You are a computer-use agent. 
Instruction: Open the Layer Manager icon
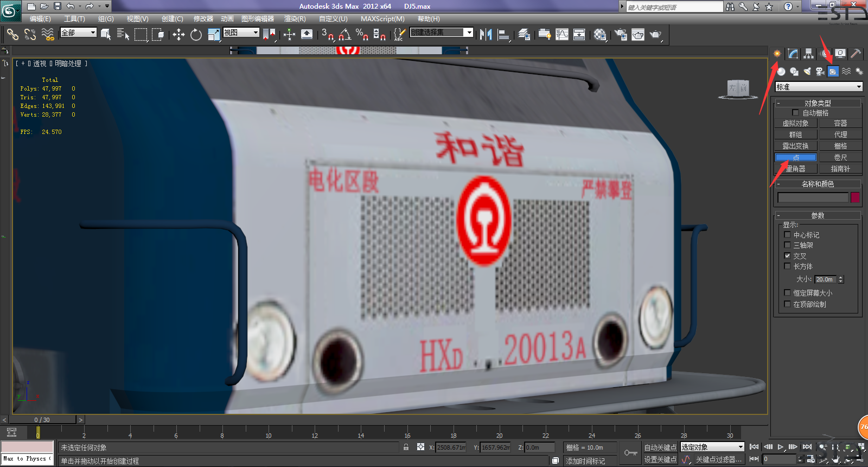(524, 35)
